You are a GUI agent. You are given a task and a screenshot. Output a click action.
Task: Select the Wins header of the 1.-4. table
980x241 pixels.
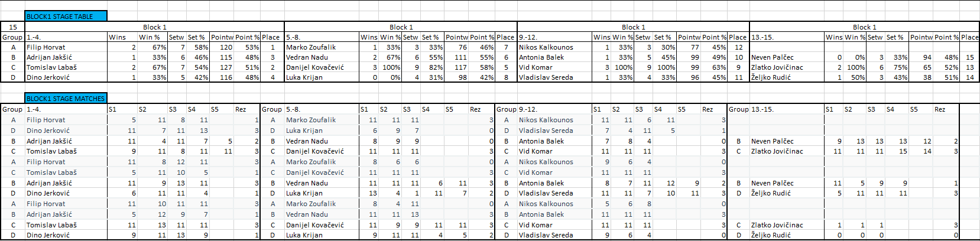(x=117, y=37)
